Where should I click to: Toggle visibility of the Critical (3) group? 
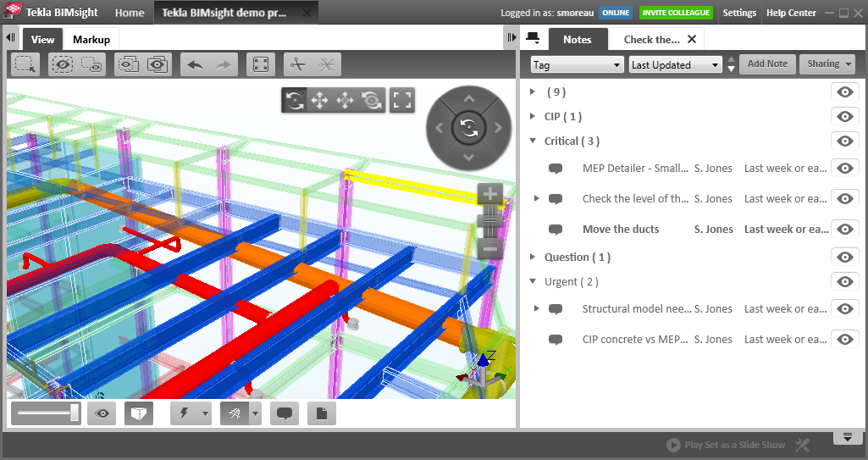[845, 141]
